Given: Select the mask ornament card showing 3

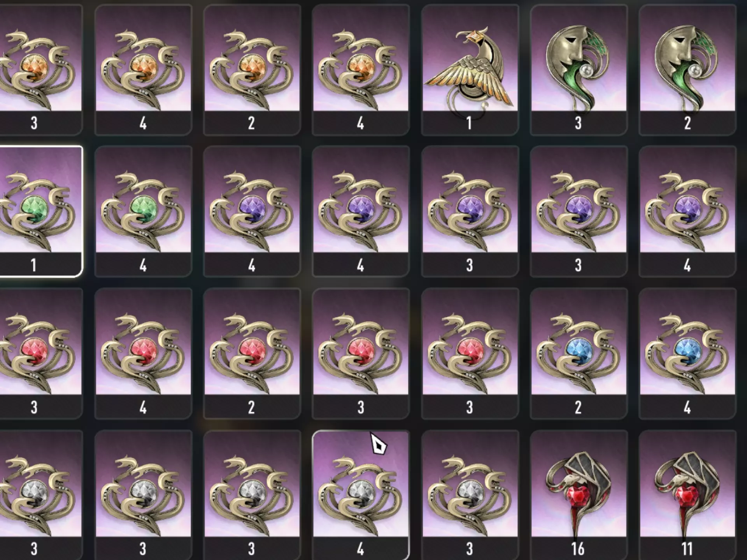Looking at the screenshot, I should coord(579,70).
